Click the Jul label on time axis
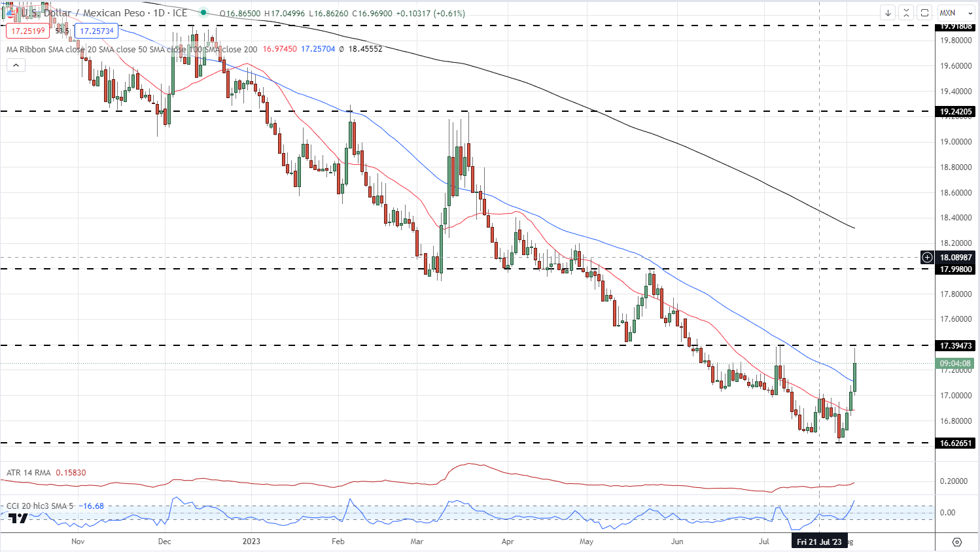The height and width of the screenshot is (552, 980). (x=763, y=541)
